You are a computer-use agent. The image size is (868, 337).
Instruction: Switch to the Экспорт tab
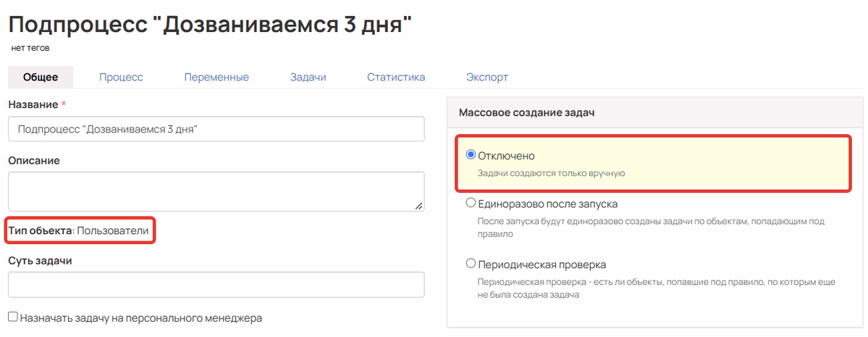(x=487, y=77)
